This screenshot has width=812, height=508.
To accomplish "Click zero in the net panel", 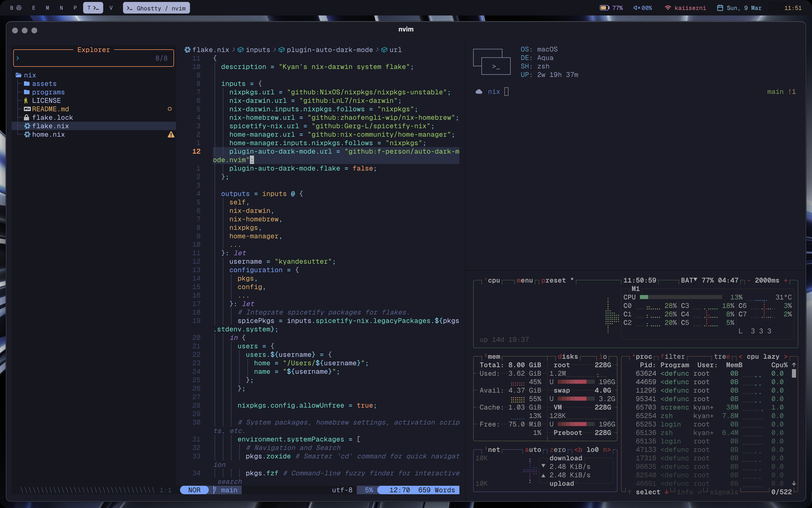I will (558, 449).
